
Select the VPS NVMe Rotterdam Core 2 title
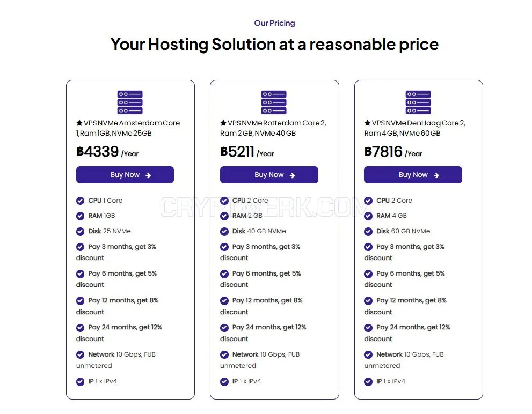click(273, 128)
